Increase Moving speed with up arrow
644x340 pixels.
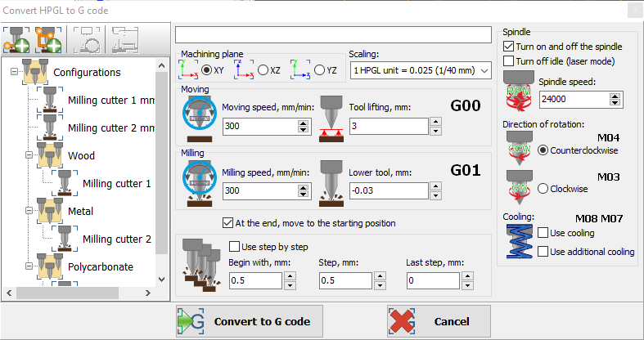click(303, 123)
